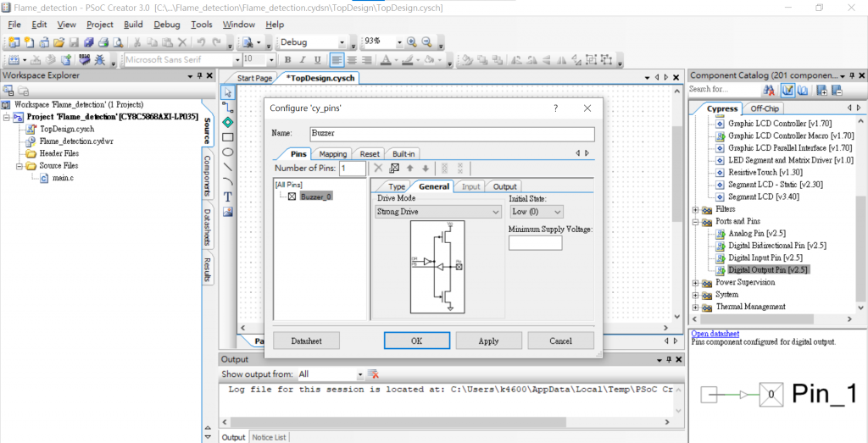
Task: Select center text alignment
Action: click(351, 60)
